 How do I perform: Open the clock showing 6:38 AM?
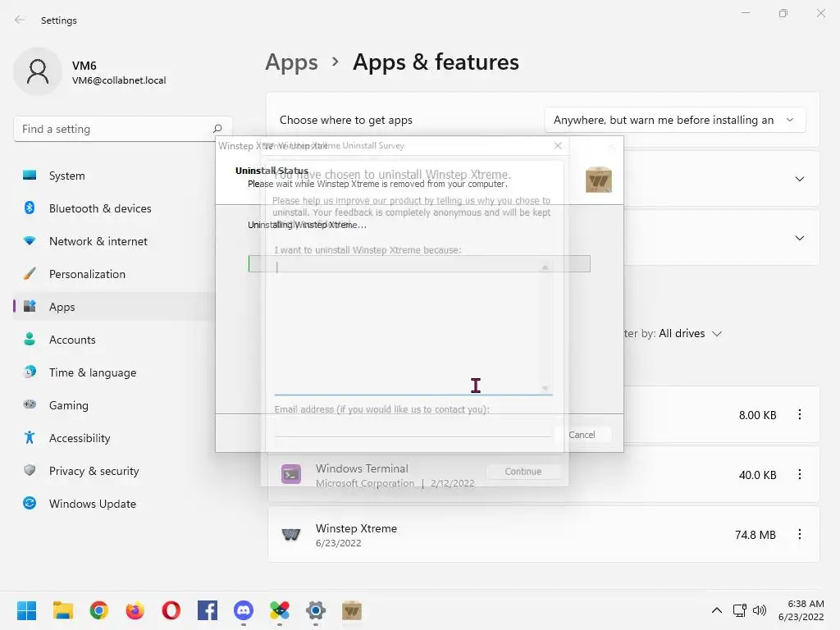click(801, 610)
